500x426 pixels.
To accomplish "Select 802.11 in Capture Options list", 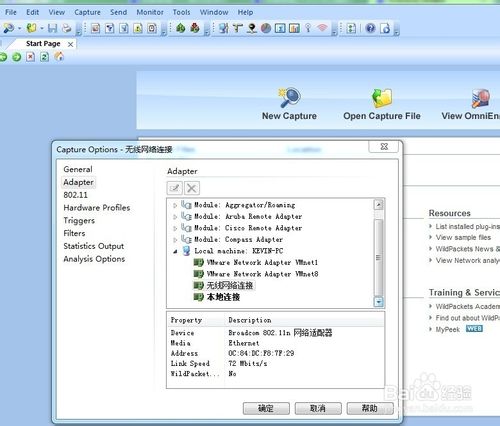I will [x=76, y=195].
